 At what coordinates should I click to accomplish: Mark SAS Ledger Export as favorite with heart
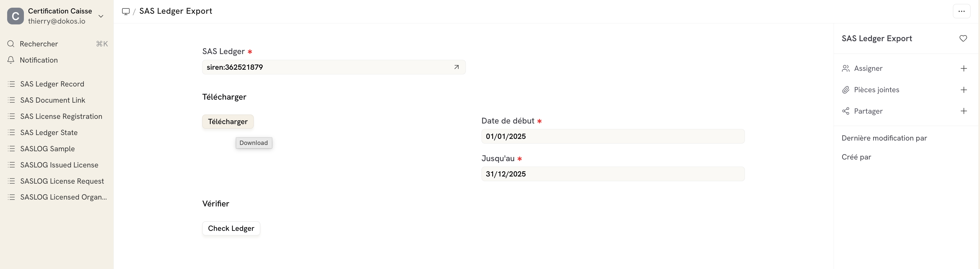tap(964, 38)
